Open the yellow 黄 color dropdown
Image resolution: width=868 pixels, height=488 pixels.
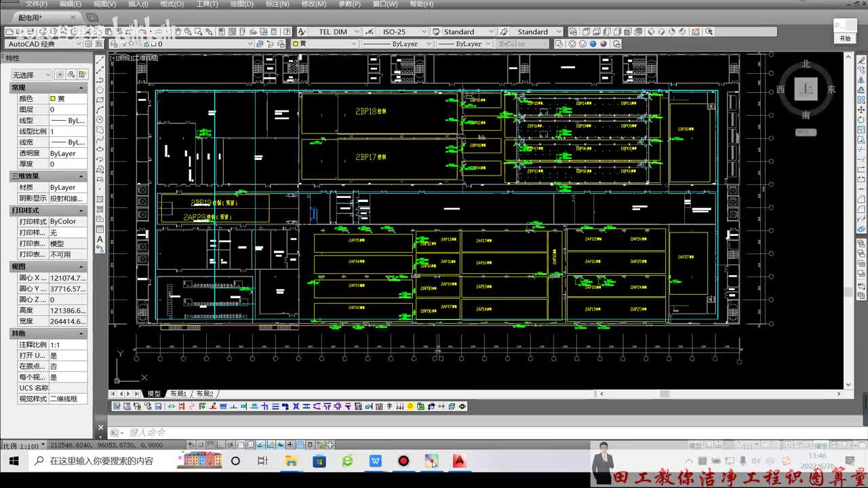(325, 43)
